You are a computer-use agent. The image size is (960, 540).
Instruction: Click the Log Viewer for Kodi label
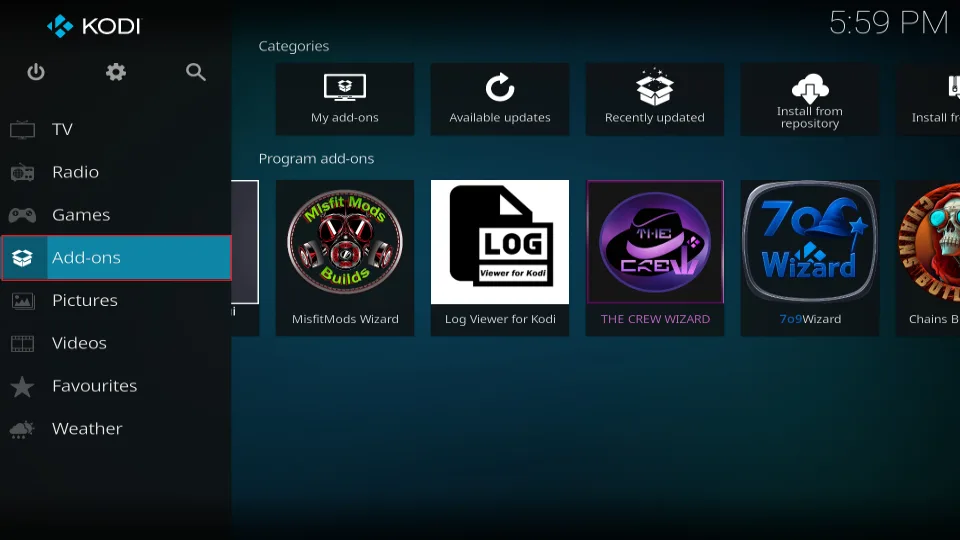pos(500,319)
